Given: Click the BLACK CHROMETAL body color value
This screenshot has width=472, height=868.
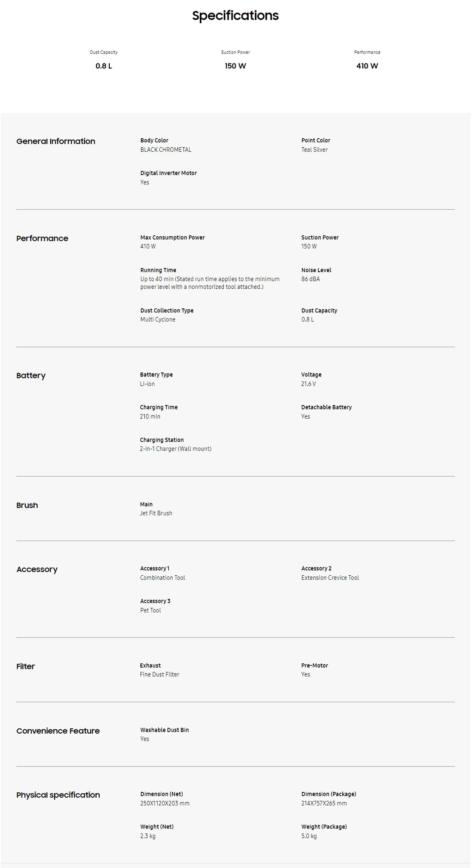Looking at the screenshot, I should click(x=166, y=150).
